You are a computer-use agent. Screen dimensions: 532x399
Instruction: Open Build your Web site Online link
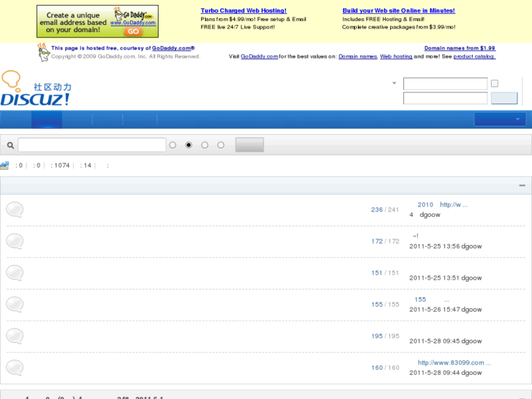pos(399,10)
